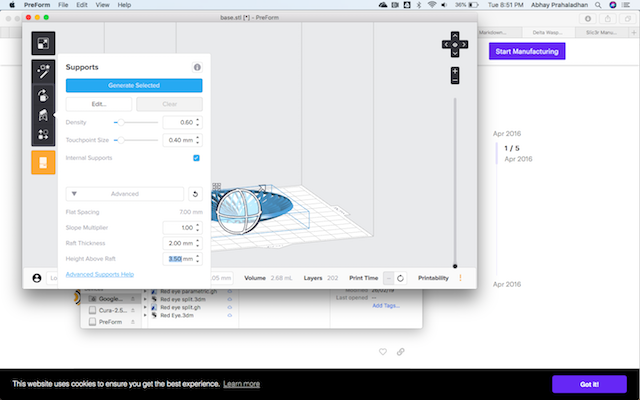Open the Help menu
640x400 pixels.
[x=124, y=5]
